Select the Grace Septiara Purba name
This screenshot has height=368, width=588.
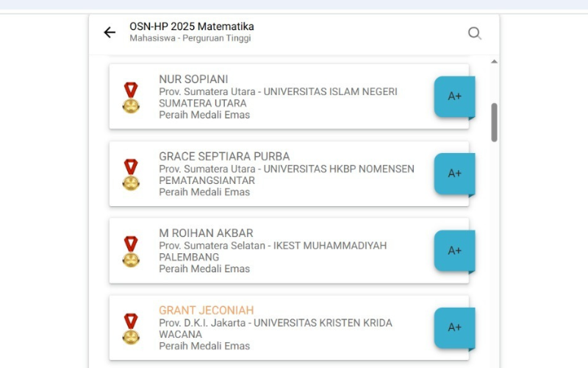click(x=224, y=157)
